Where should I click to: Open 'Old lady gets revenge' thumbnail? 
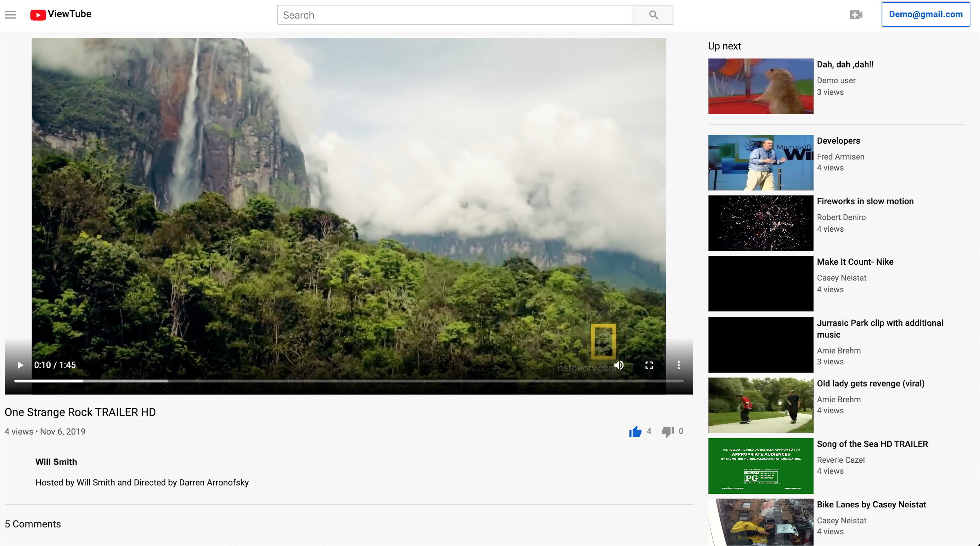[760, 405]
